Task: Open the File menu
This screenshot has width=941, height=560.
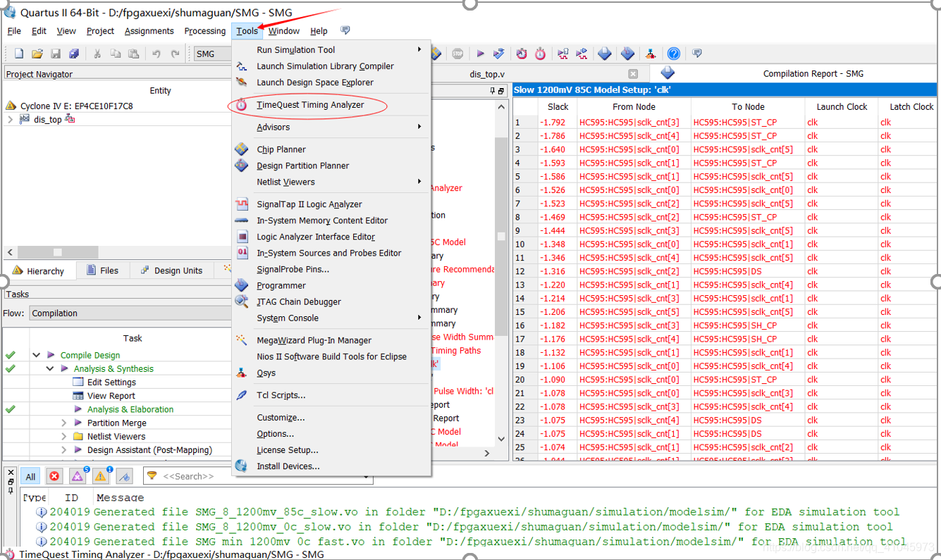Action: coord(14,31)
